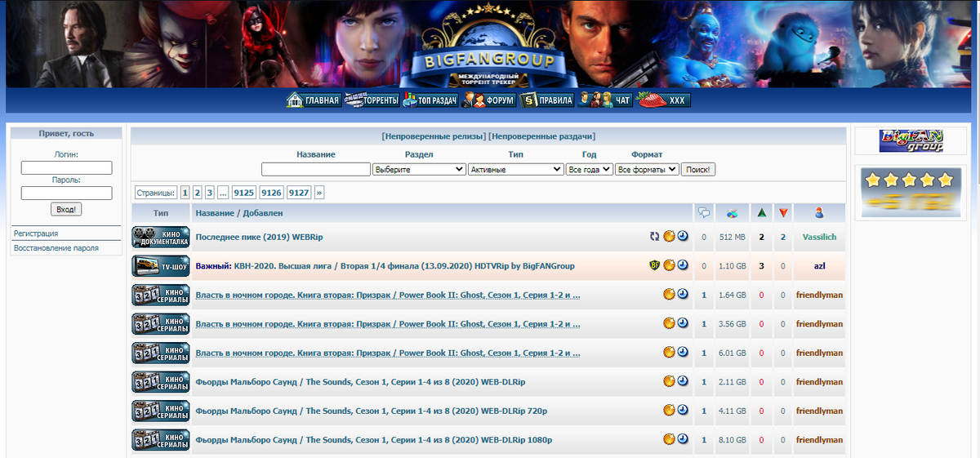Sort by the green seeders arrow icon
This screenshot has height=458, width=980.
[x=761, y=213]
